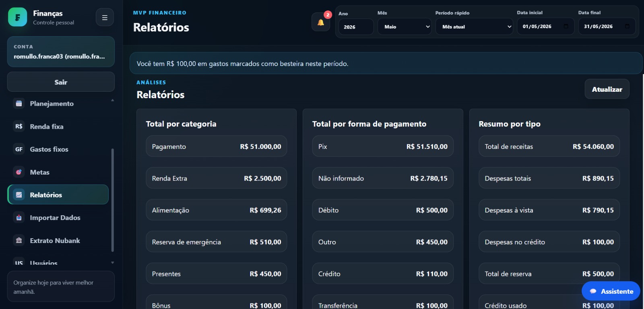Screen dimensions: 644x309
Task: Open Extrato Nubank menu item
Action: [x=58, y=241]
